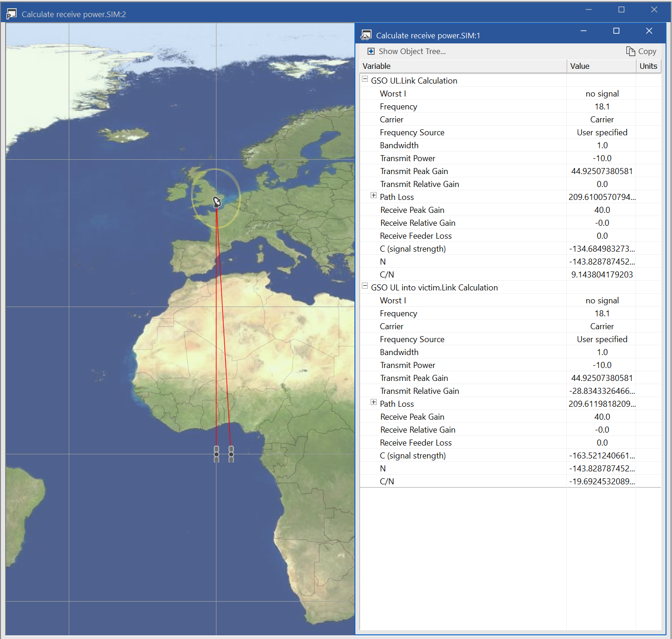
Task: Click the SIM:1 window title icon
Action: click(366, 35)
